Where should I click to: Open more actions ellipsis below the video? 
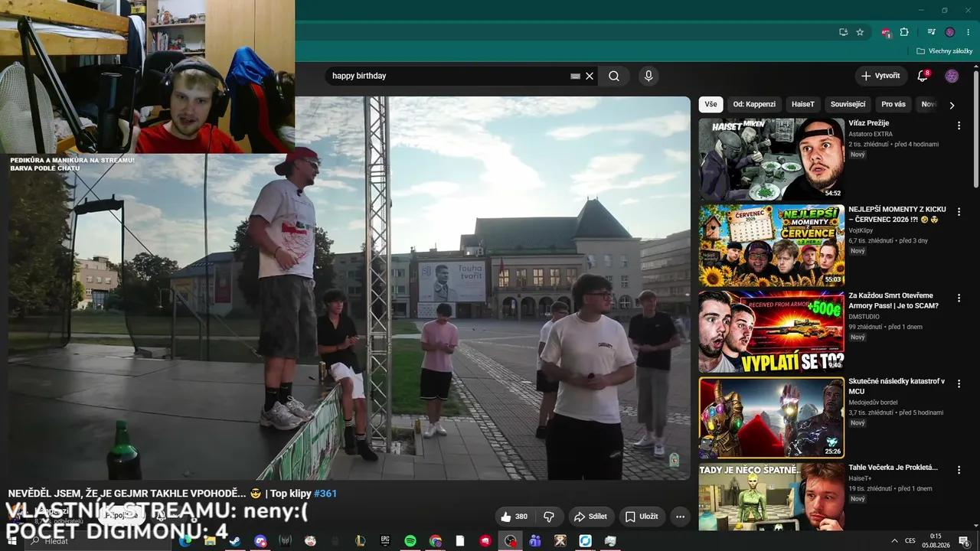680,517
